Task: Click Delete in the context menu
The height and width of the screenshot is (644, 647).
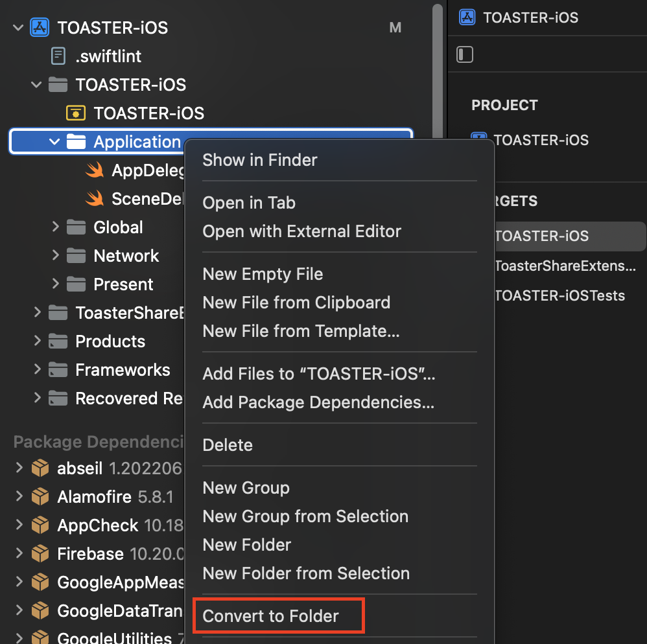Action: point(228,445)
